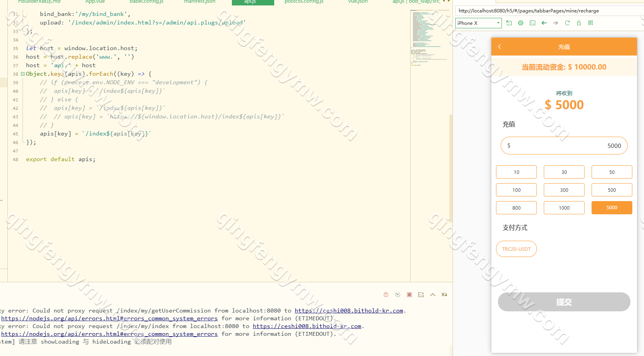Screen dimensions: 644x356
Task: Choose TRC20-USDT payment method
Action: tap(516, 249)
